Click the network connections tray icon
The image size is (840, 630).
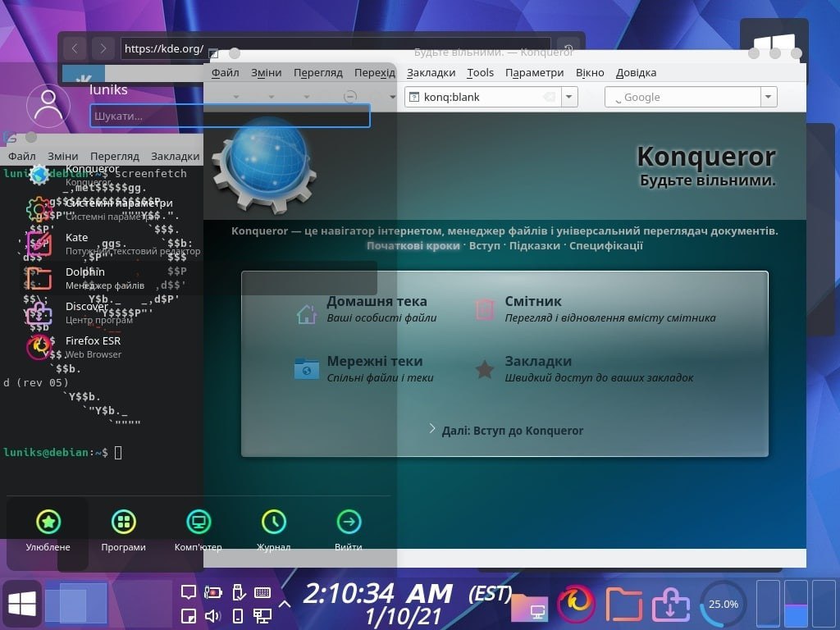(x=262, y=616)
